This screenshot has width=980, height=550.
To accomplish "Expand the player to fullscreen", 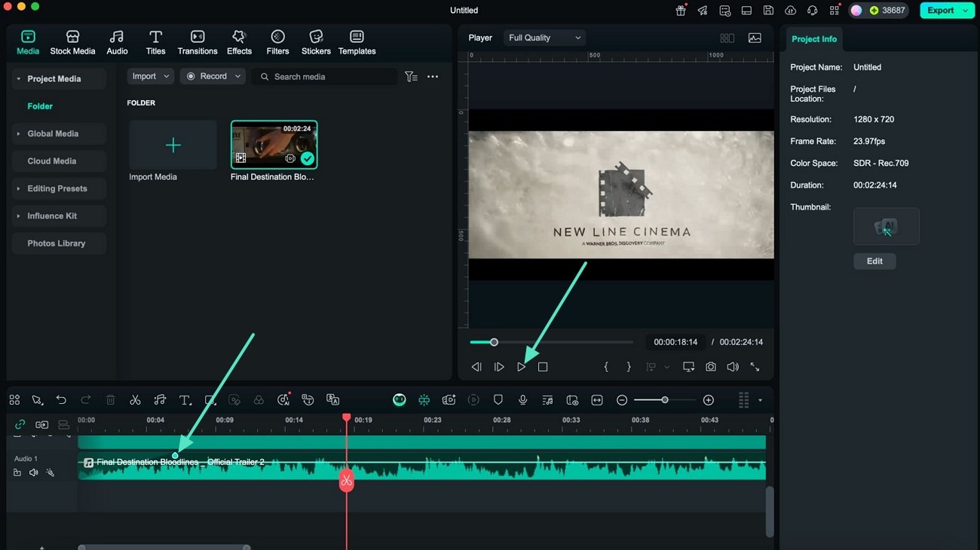I will coord(755,367).
